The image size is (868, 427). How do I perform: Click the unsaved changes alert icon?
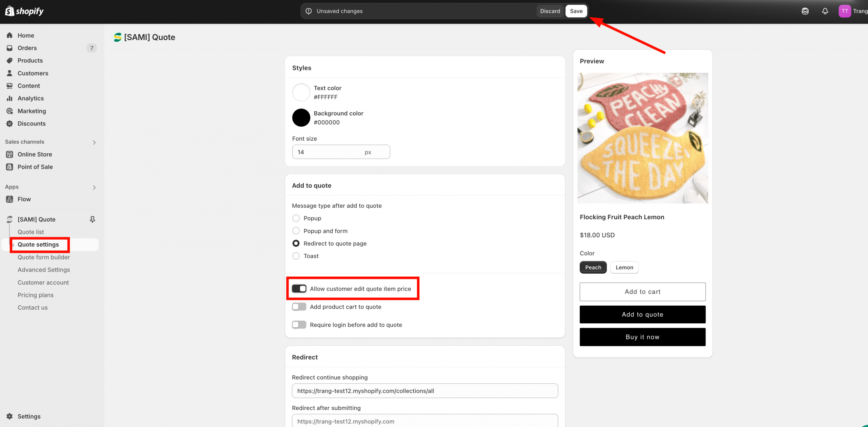point(309,11)
